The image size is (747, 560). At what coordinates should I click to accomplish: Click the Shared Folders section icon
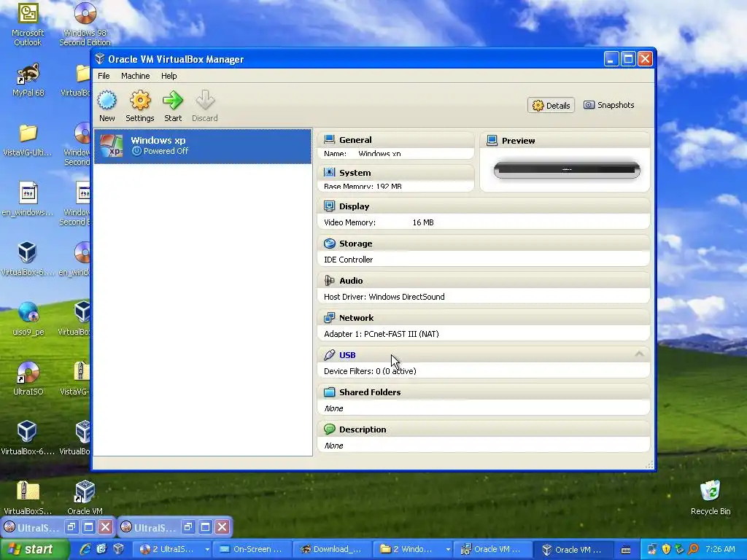pyautogui.click(x=329, y=392)
